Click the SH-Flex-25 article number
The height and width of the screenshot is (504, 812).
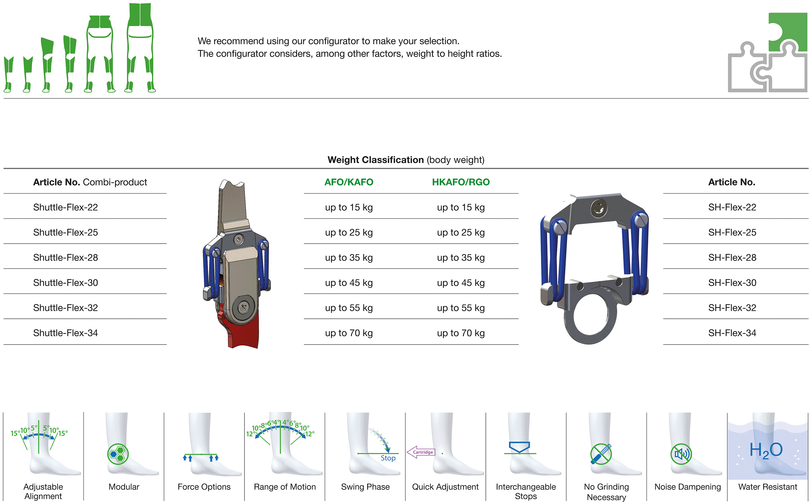click(x=732, y=232)
